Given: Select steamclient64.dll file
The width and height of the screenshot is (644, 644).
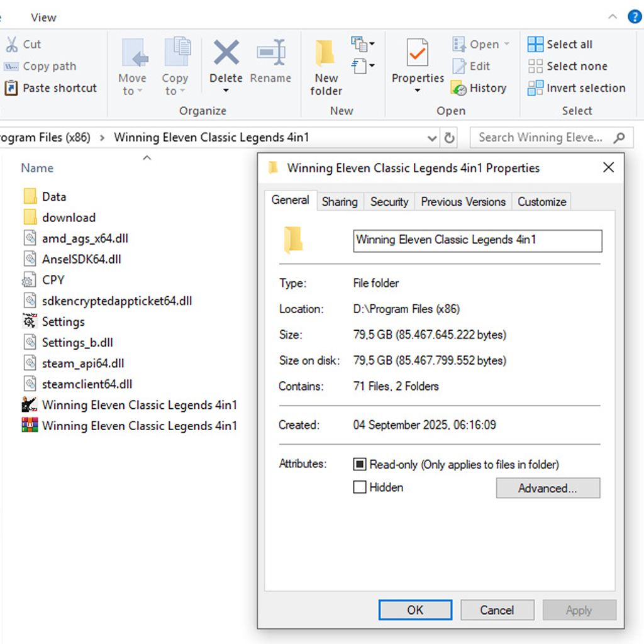Looking at the screenshot, I should 78,384.
